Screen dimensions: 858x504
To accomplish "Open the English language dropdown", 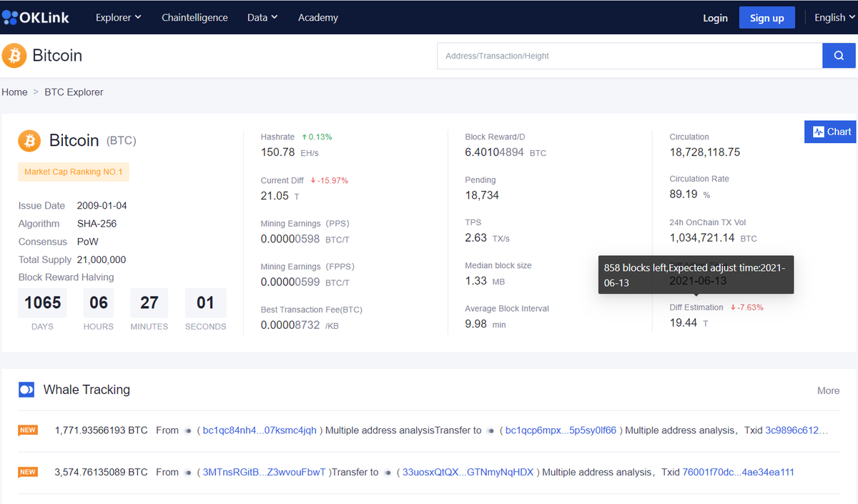I will pos(834,17).
